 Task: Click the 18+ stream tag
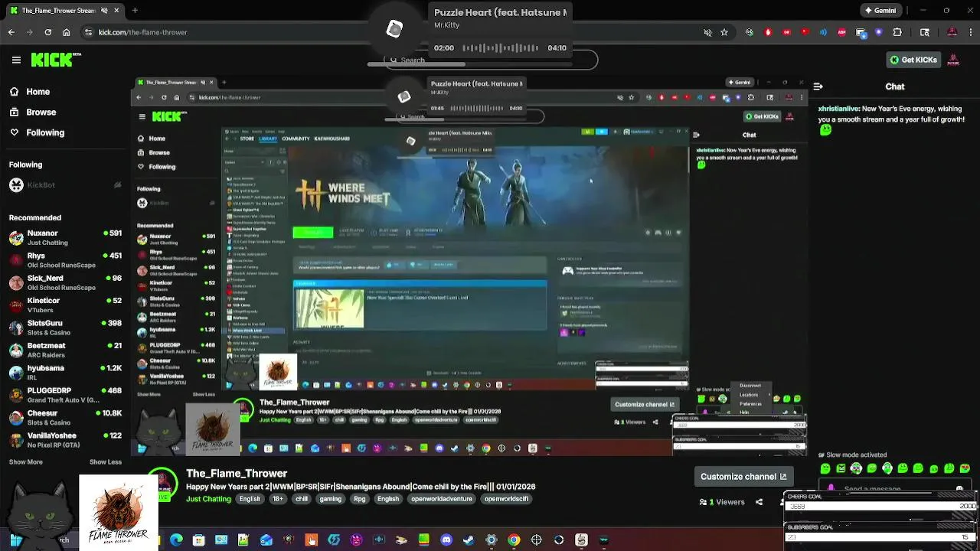[x=278, y=499]
